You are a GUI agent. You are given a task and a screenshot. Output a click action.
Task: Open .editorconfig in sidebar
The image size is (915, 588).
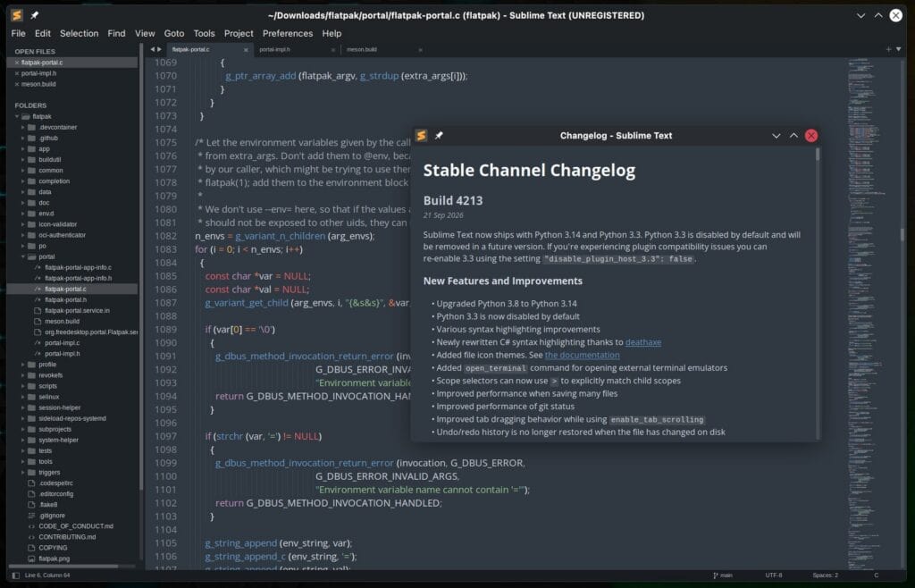pos(56,494)
